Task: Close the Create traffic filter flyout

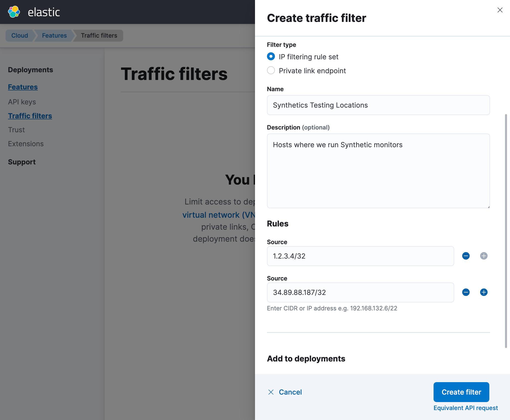Action: coord(500,10)
